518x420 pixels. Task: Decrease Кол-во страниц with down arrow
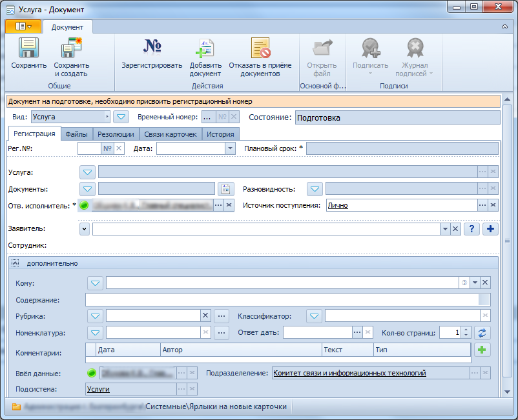point(466,335)
